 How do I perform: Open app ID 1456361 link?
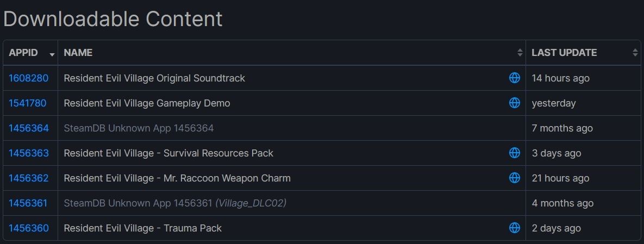pos(28,203)
